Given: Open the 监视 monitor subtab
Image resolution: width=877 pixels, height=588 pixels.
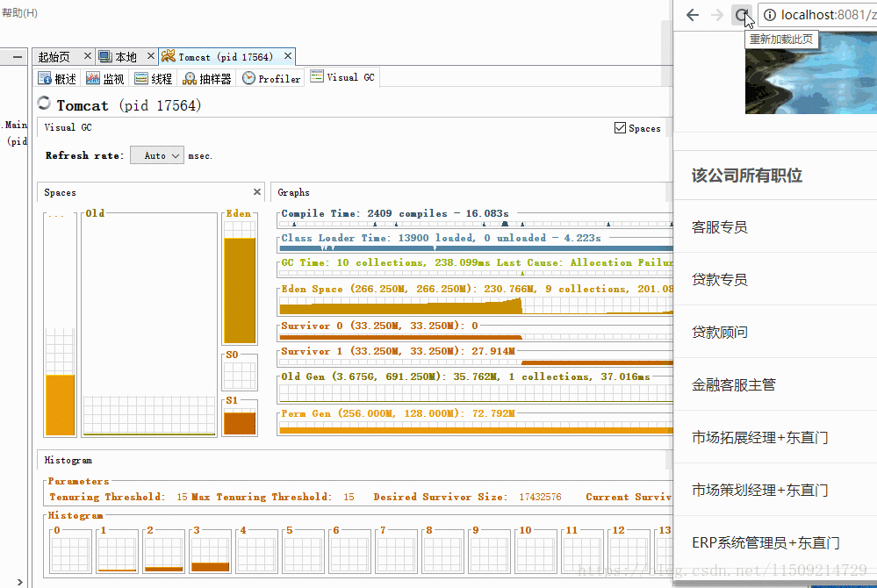Looking at the screenshot, I should click(x=105, y=78).
